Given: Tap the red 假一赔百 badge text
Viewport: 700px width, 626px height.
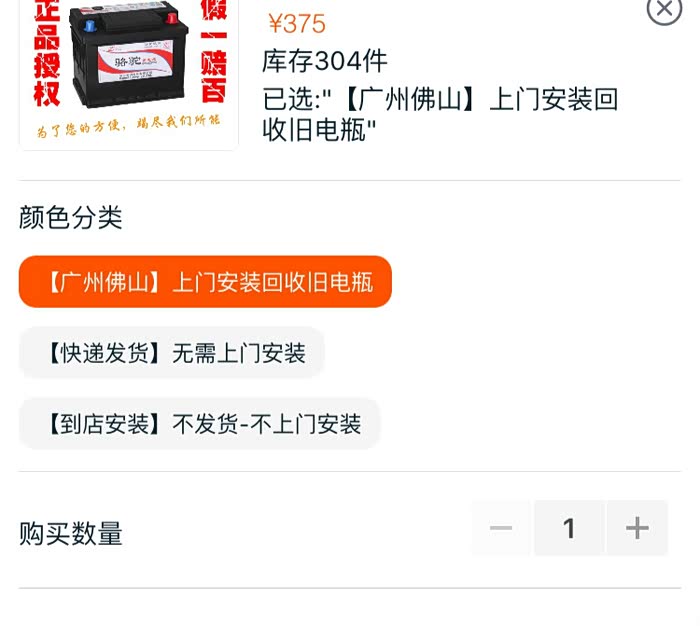Looking at the screenshot, I should coord(214,50).
